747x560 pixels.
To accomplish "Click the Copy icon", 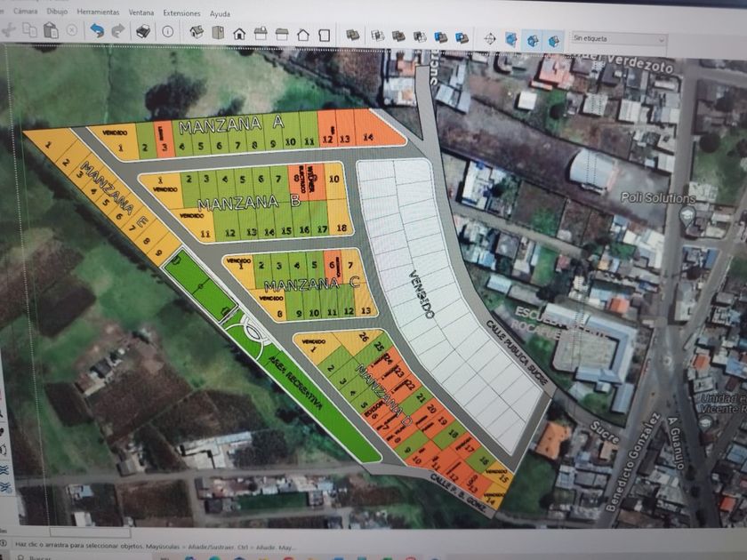I will click(x=29, y=30).
